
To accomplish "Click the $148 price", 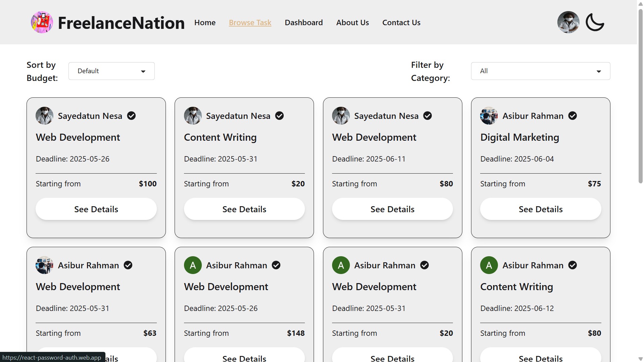I will tap(296, 333).
